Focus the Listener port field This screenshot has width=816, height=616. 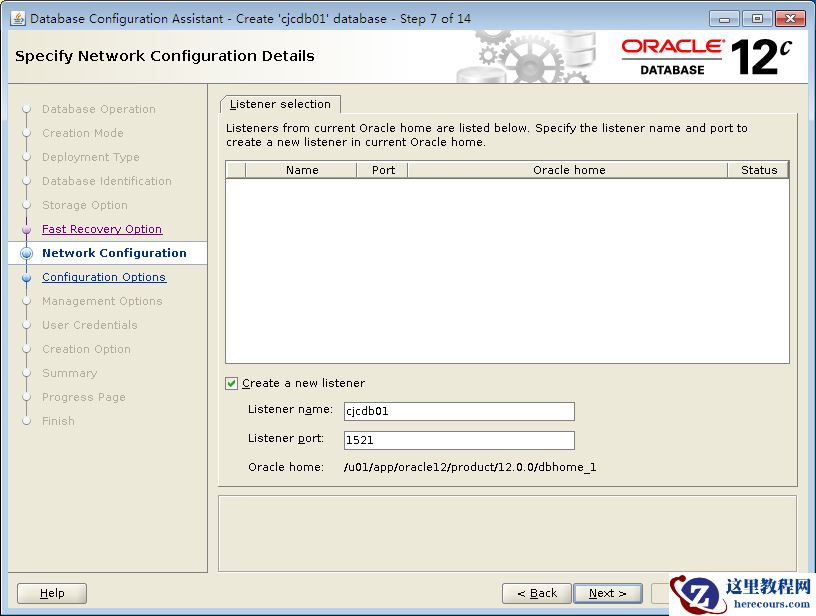[458, 440]
